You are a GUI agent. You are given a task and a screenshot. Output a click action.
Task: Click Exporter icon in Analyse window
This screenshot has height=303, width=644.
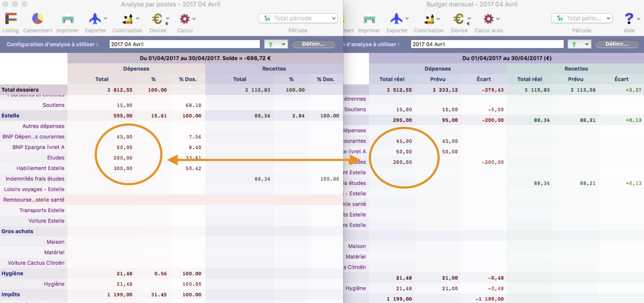(94, 19)
